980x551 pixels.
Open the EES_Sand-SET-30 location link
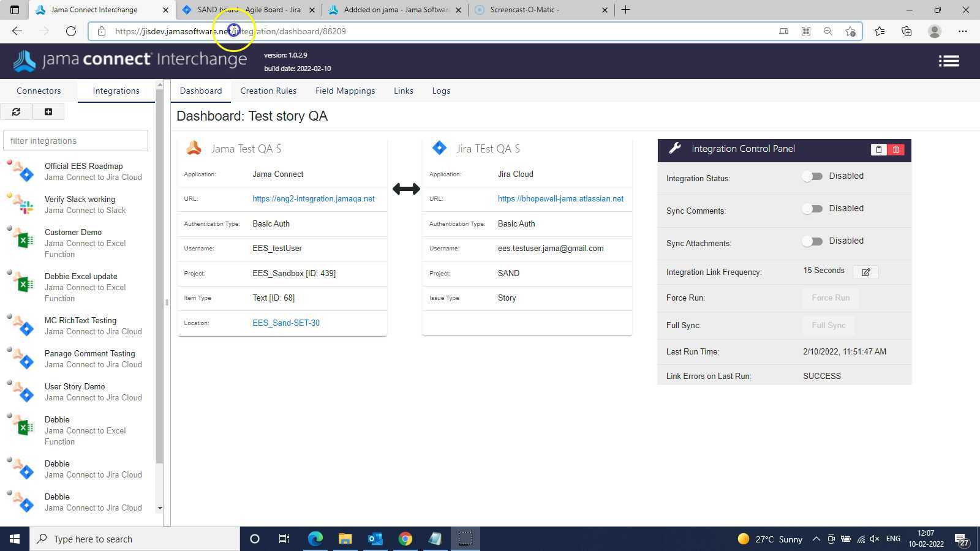coord(286,323)
